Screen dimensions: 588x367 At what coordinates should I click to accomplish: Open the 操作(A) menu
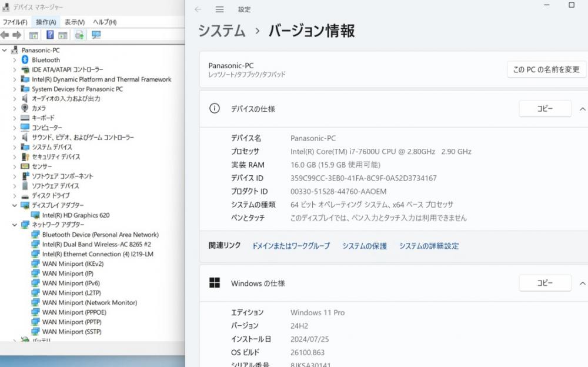tap(46, 22)
